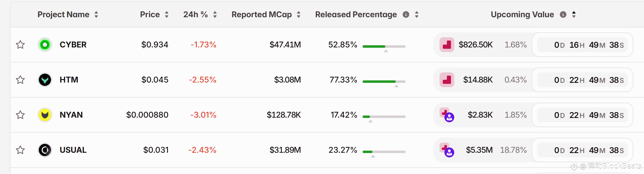This screenshot has height=174, width=644.
Task: Toggle the HTM favorite star
Action: (20, 80)
